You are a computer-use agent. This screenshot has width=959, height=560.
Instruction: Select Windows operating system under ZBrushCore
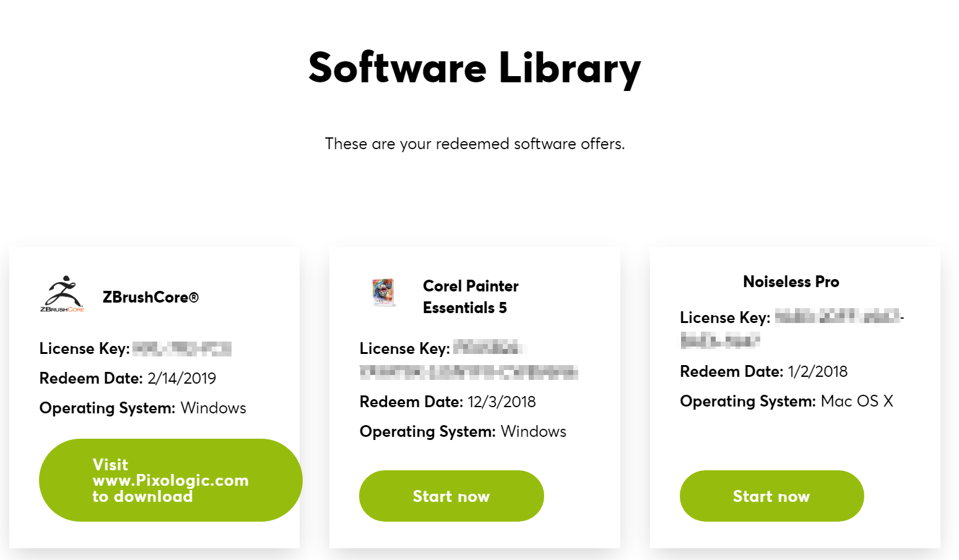point(213,408)
